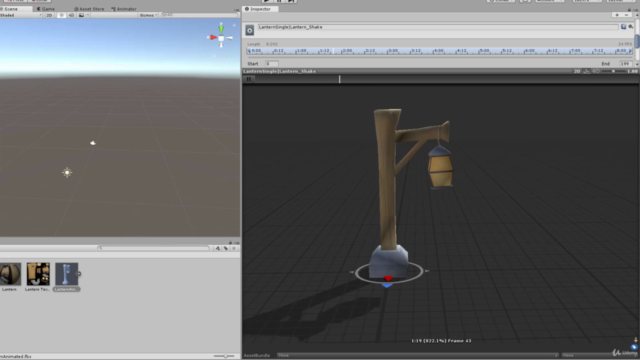Open the Account dropdown in top toolbar
This screenshot has height=360, width=640.
[x=549, y=1]
